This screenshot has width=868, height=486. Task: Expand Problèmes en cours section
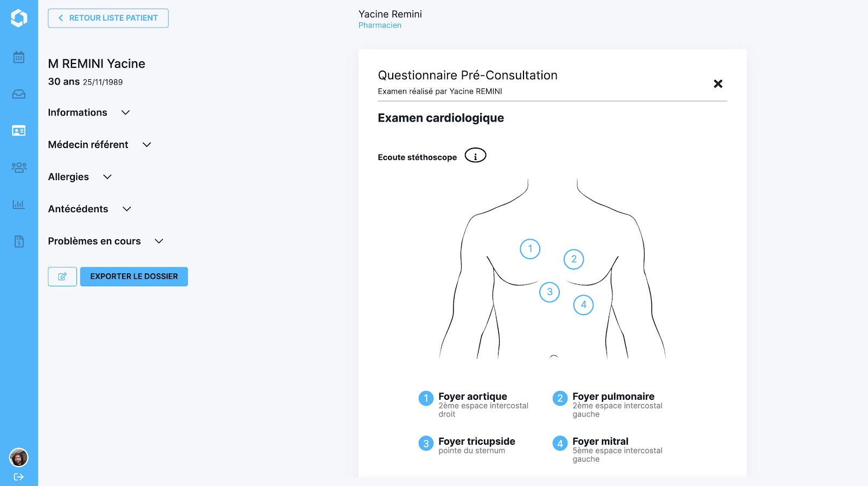[x=106, y=241]
